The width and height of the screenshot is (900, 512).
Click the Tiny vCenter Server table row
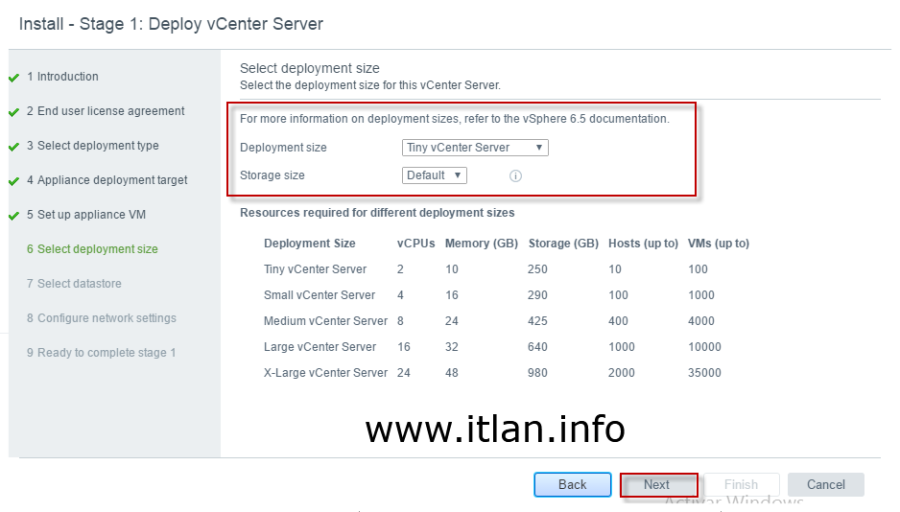coord(505,269)
